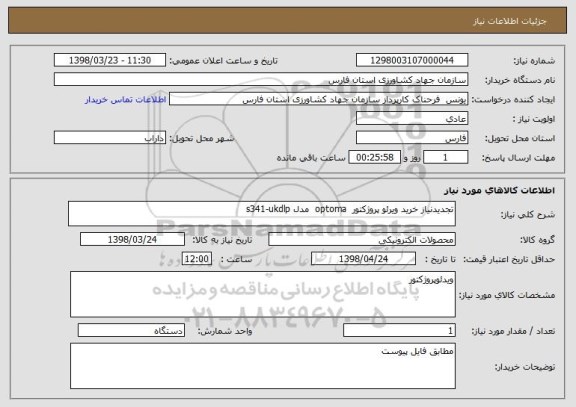Screen dimensions: 576x407
Task: Click delivery city field showing داراب
Action: pyautogui.click(x=110, y=138)
